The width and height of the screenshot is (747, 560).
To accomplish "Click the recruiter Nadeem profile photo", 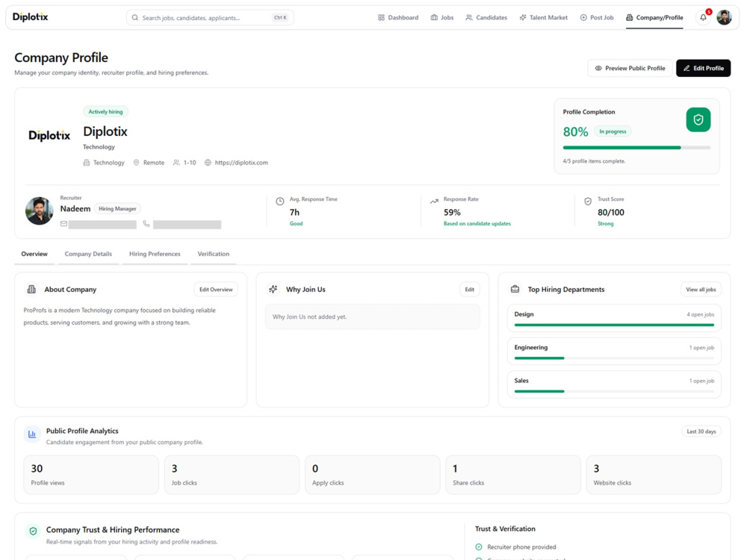I will point(39,211).
